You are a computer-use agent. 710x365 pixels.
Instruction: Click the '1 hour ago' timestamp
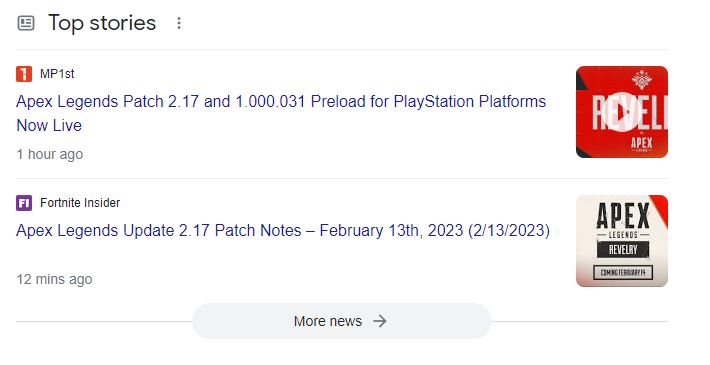coord(50,154)
